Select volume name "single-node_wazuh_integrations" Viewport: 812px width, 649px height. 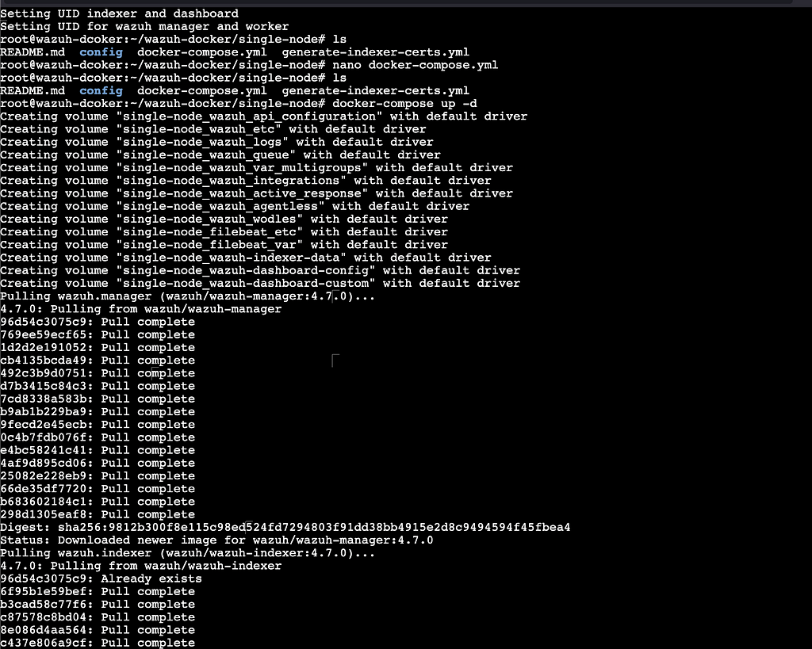pos(232,181)
